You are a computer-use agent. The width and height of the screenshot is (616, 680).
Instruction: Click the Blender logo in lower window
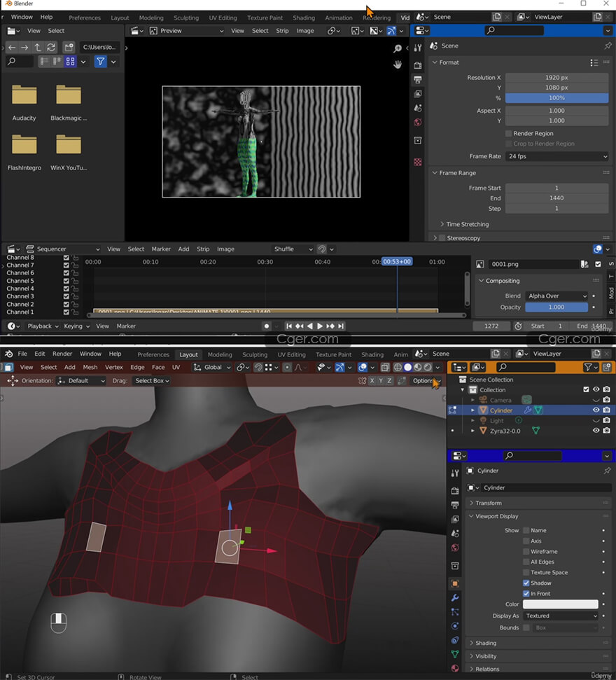(x=8, y=354)
